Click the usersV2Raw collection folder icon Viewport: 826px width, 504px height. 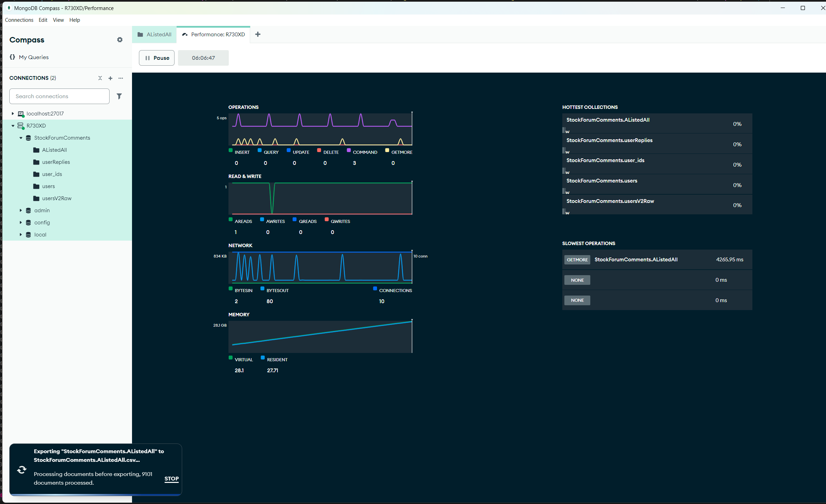tap(36, 198)
